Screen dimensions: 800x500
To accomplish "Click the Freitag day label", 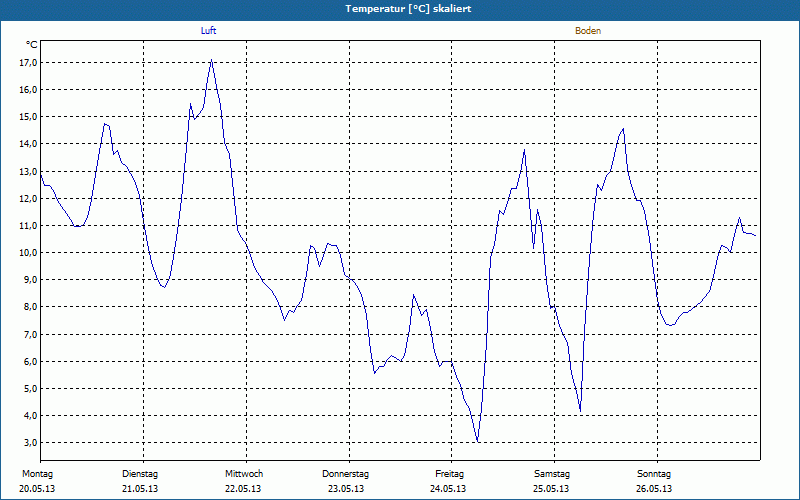I will 449,474.
